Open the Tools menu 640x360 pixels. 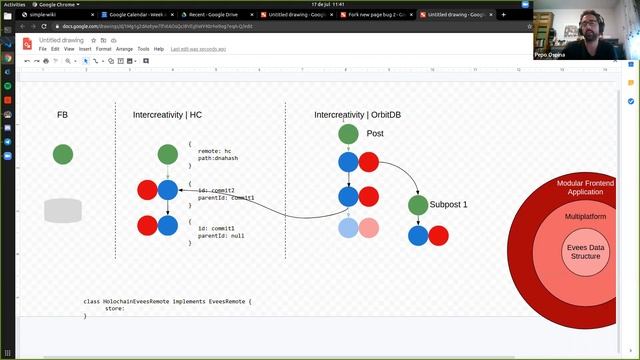coord(143,49)
